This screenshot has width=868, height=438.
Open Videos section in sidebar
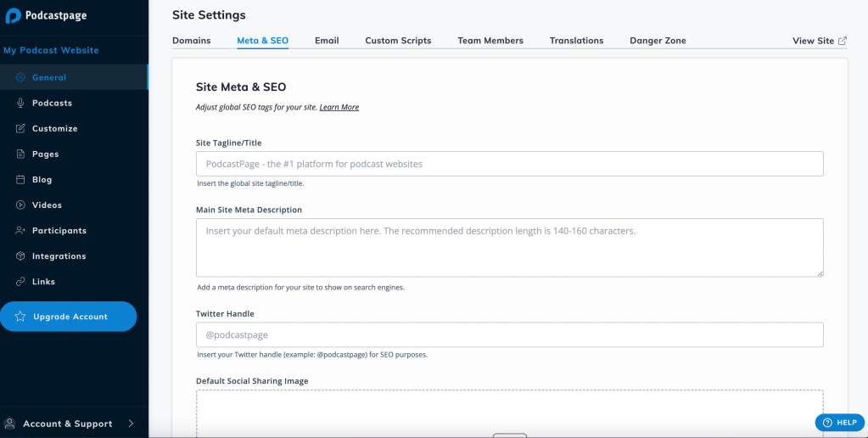click(74, 205)
